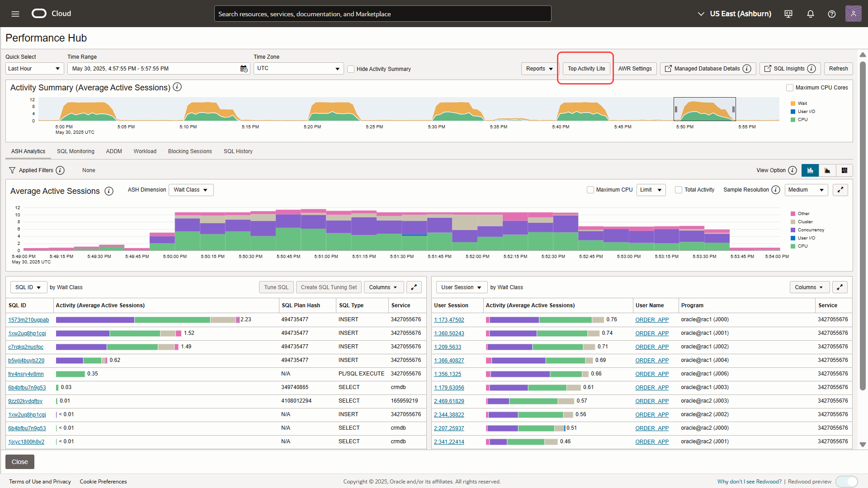Open the Quick Select Last Hour dropdown
868x488 pixels.
pyautogui.click(x=34, y=69)
